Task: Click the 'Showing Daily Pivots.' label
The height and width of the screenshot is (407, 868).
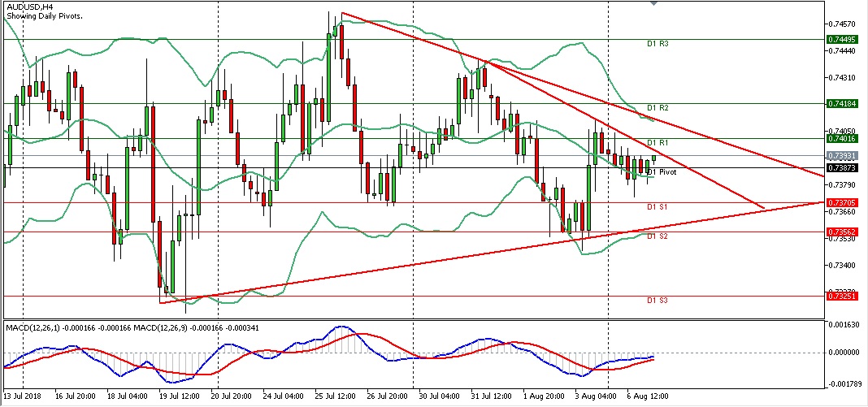Action: tap(44, 16)
